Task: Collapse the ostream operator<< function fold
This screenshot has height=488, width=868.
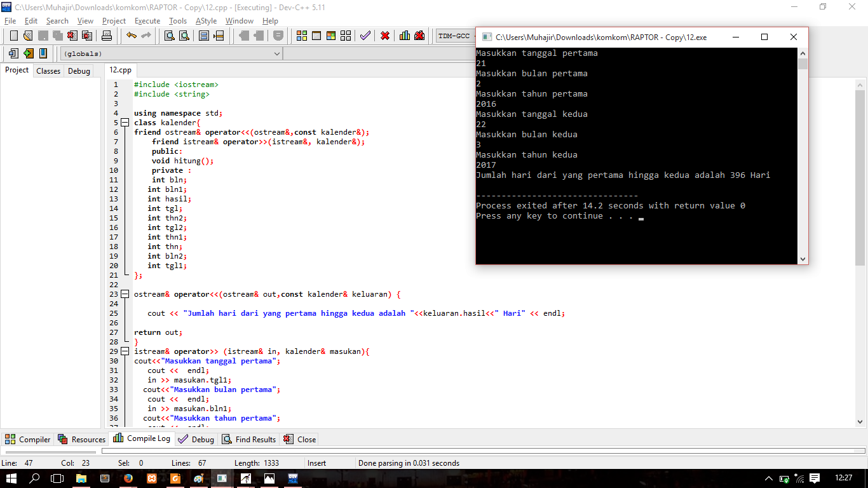Action: (x=125, y=294)
